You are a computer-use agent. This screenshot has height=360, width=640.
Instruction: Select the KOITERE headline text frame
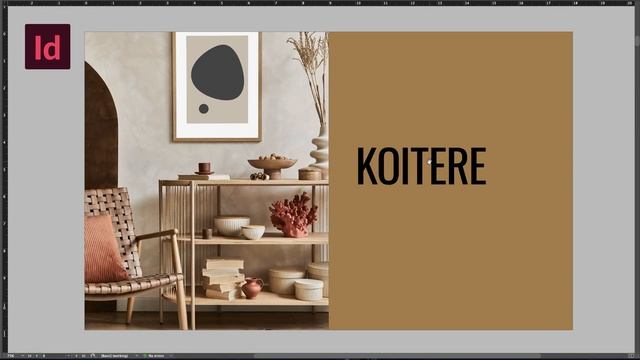pos(421,166)
